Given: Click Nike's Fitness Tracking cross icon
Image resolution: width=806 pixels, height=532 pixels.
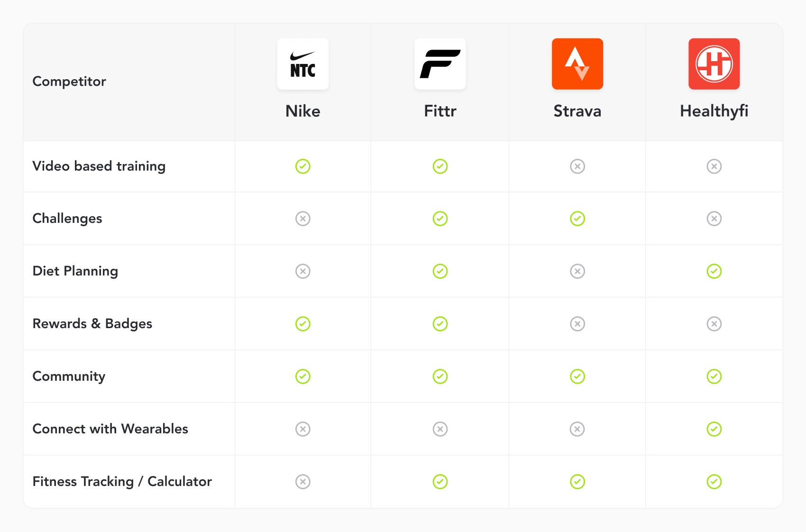Looking at the screenshot, I should click(x=303, y=482).
